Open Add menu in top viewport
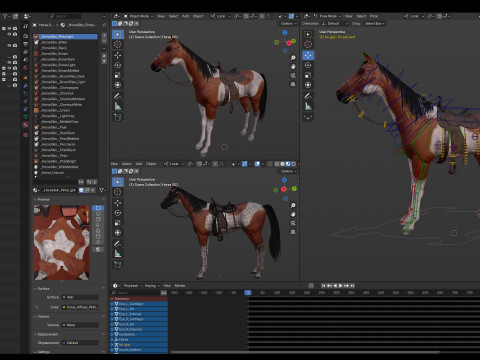480x360 pixels. (x=186, y=16)
